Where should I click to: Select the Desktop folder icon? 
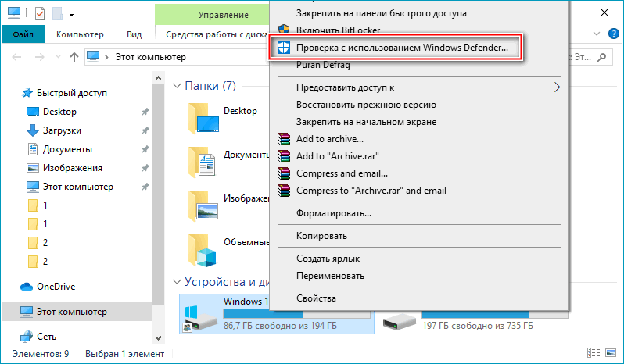coord(203,118)
